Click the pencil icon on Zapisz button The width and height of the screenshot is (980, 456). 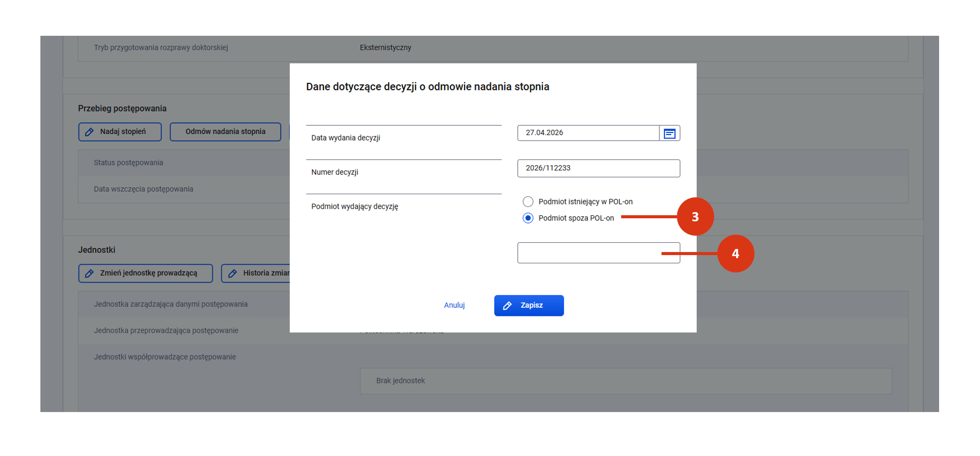click(507, 306)
